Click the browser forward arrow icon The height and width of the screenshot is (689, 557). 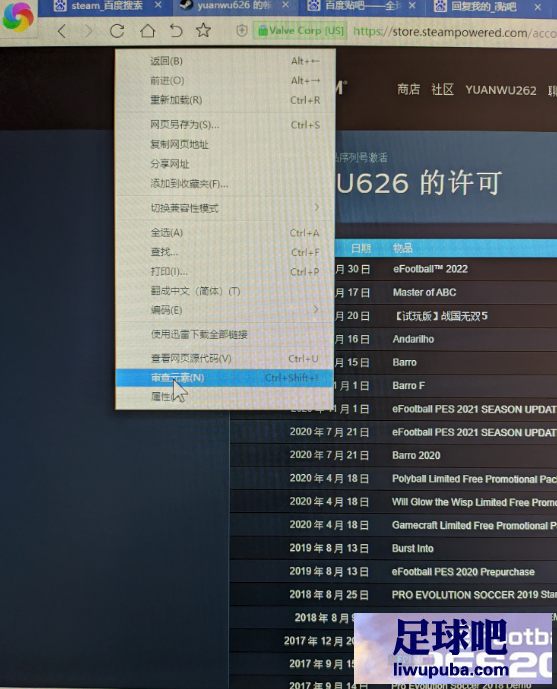[89, 31]
